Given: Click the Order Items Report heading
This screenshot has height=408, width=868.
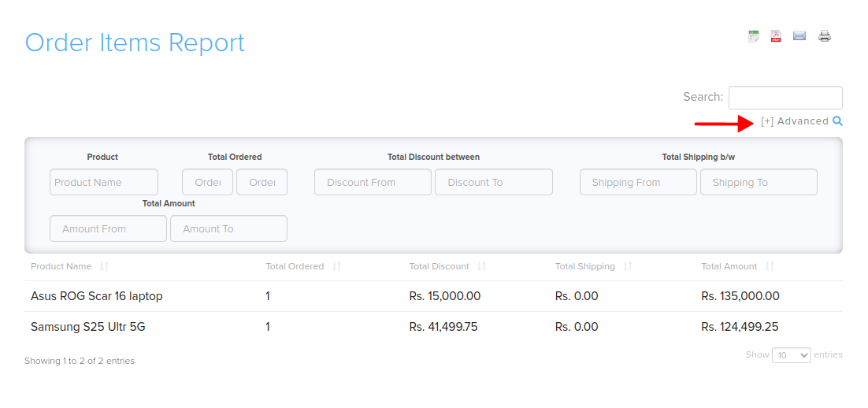Looking at the screenshot, I should point(135,43).
